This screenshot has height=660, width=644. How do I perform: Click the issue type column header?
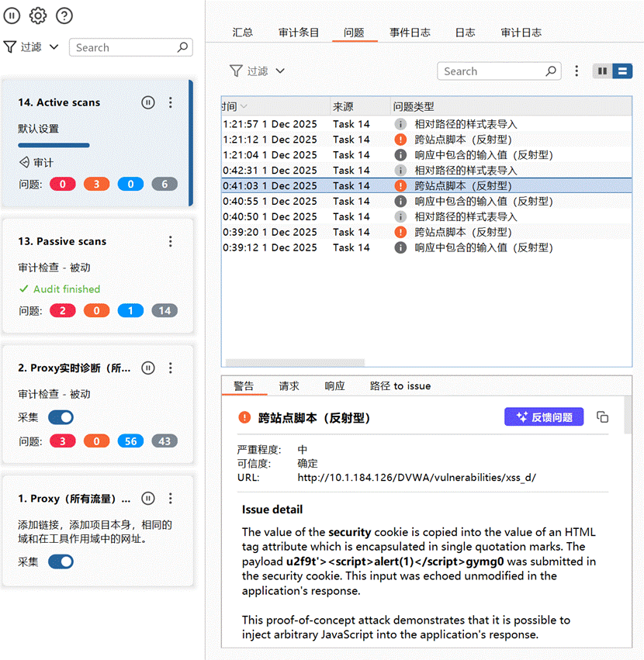(511, 106)
